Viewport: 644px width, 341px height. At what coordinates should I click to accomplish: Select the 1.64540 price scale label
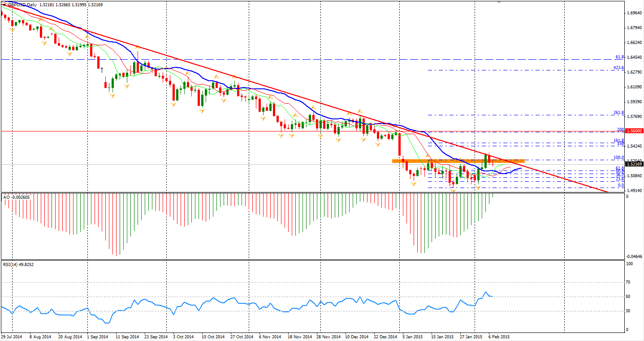[x=634, y=57]
